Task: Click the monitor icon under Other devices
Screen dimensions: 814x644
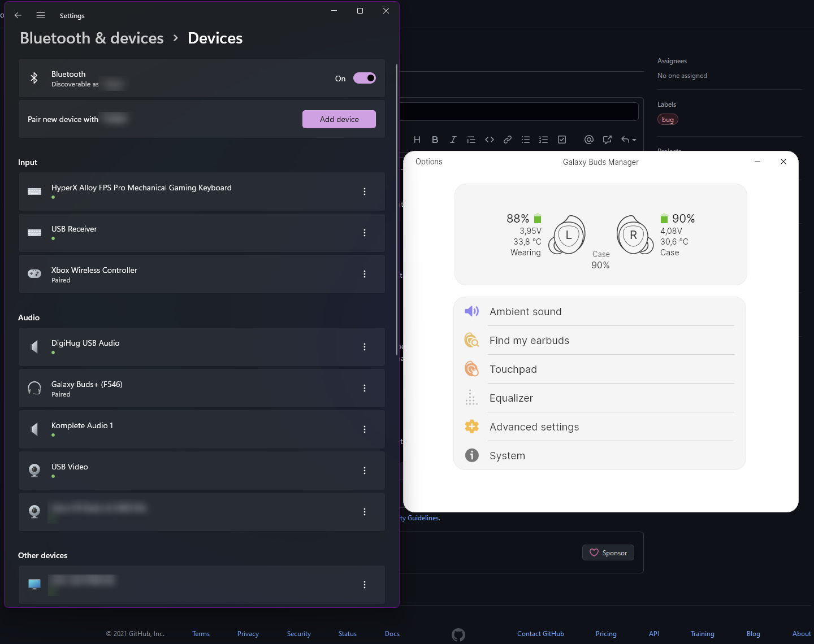Action: coord(34,584)
